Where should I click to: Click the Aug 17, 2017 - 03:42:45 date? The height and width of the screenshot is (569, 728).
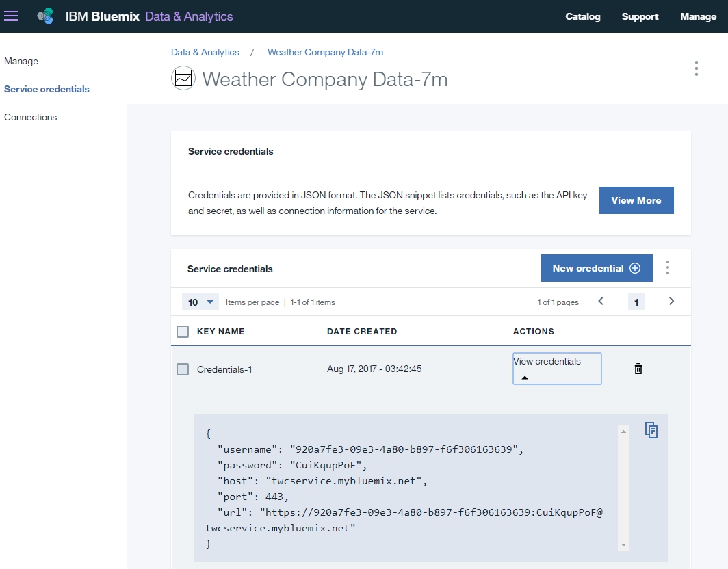click(x=374, y=369)
